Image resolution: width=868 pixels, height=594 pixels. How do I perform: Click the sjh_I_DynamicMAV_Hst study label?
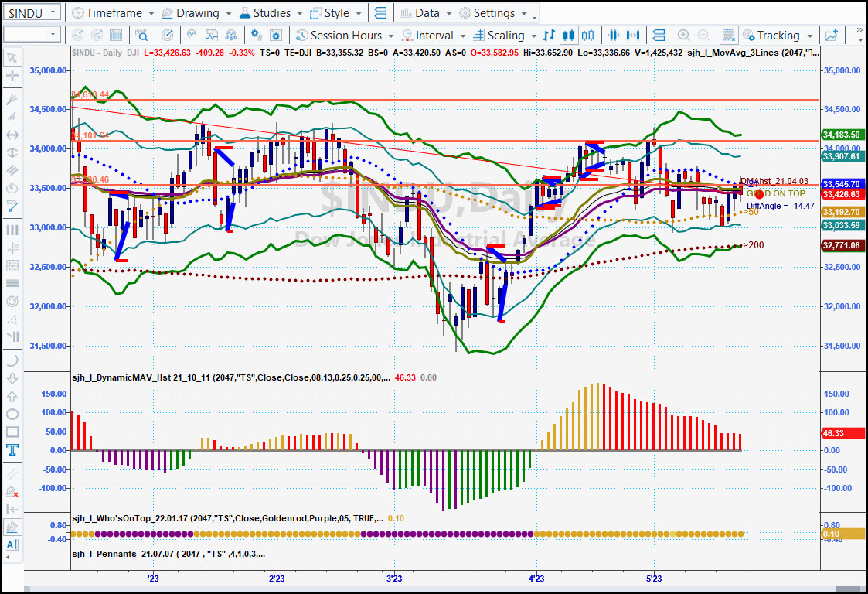pos(231,377)
